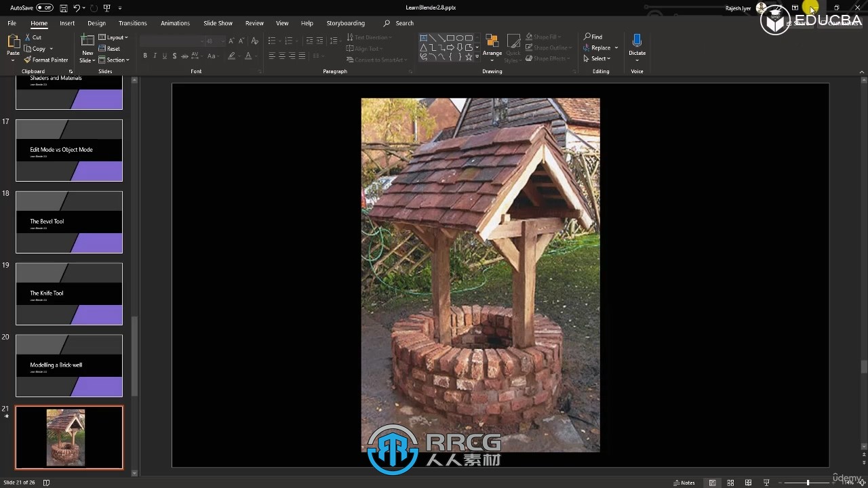Toggle Center paragraph alignment

coord(282,56)
